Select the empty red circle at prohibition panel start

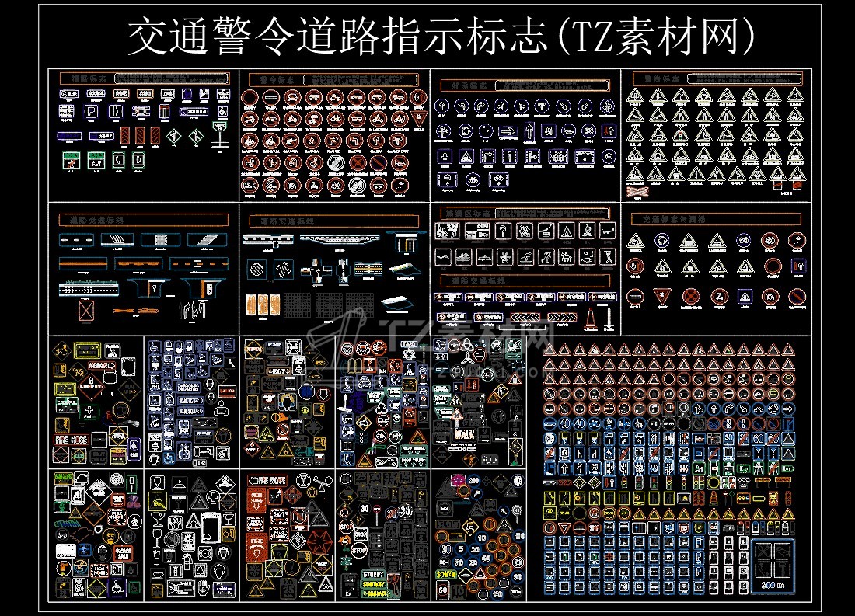249,98
